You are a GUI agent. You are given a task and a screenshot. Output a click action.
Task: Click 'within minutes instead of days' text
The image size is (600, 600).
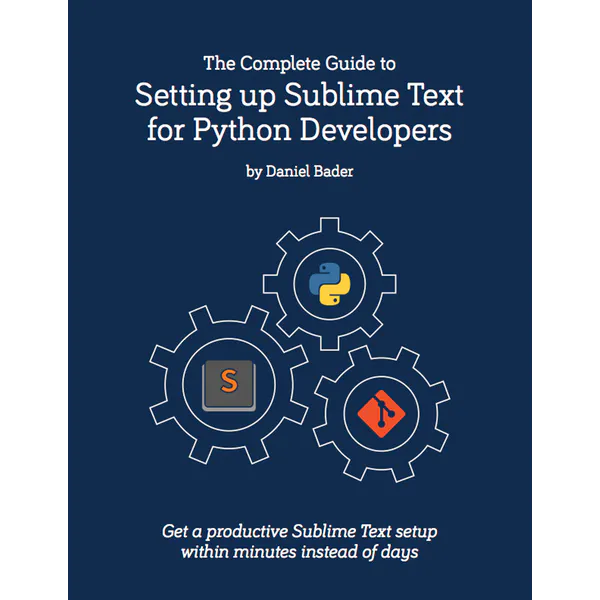(299, 552)
